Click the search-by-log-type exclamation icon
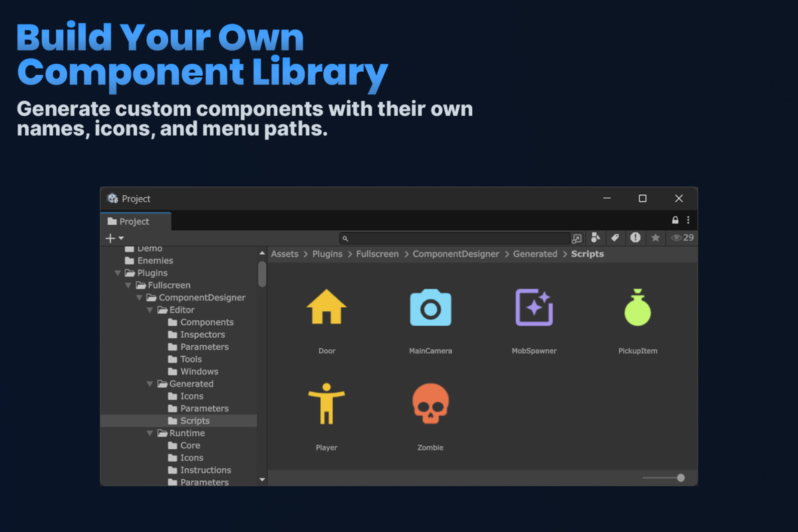 pyautogui.click(x=635, y=237)
